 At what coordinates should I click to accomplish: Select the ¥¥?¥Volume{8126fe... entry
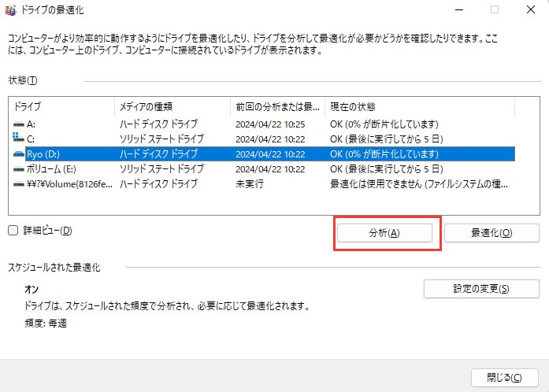[x=69, y=184]
